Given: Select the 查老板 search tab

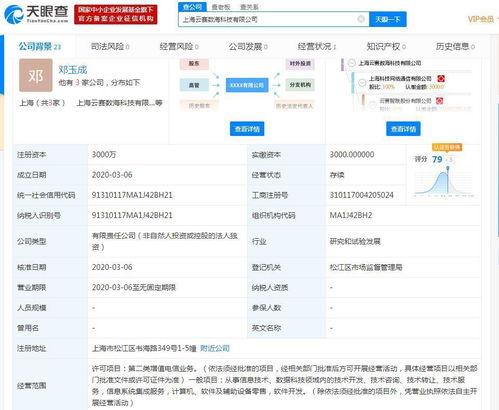Looking at the screenshot, I should coord(221,7).
